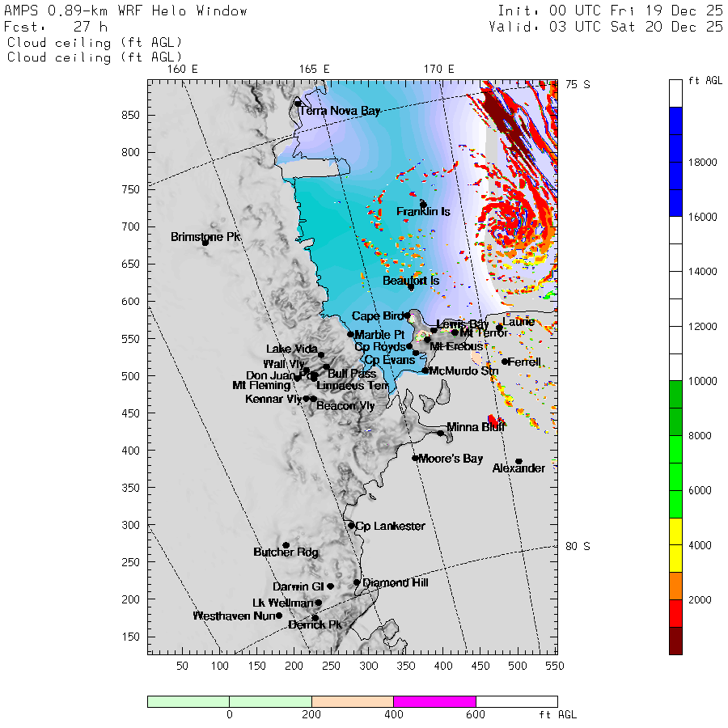Click the dark red swatch at legend bottom
This screenshot has height=728, width=728.
point(675,640)
